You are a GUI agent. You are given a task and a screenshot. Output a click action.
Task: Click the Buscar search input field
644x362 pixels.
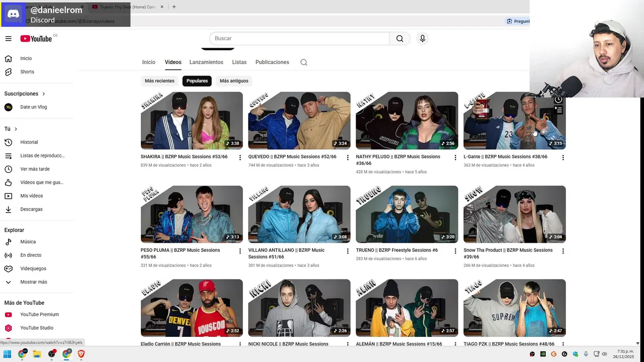pyautogui.click(x=299, y=39)
